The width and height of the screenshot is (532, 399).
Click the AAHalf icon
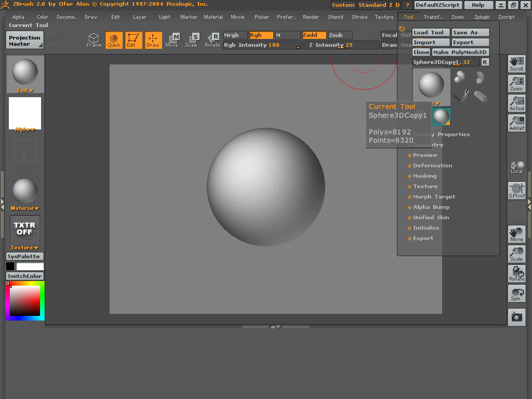pyautogui.click(x=517, y=123)
